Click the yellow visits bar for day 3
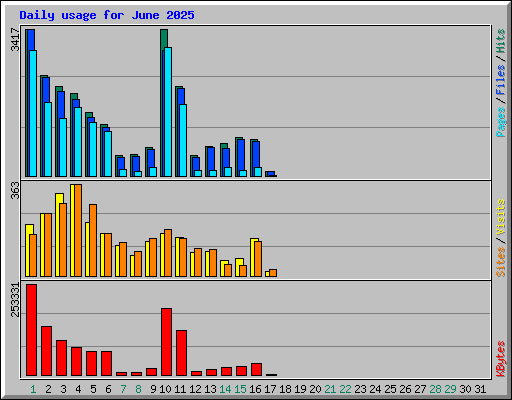This screenshot has width=512, height=400. coord(59,235)
